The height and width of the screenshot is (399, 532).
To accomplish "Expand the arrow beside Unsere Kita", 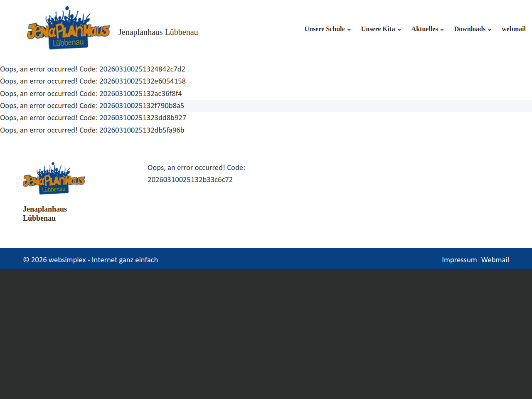I will coord(399,30).
